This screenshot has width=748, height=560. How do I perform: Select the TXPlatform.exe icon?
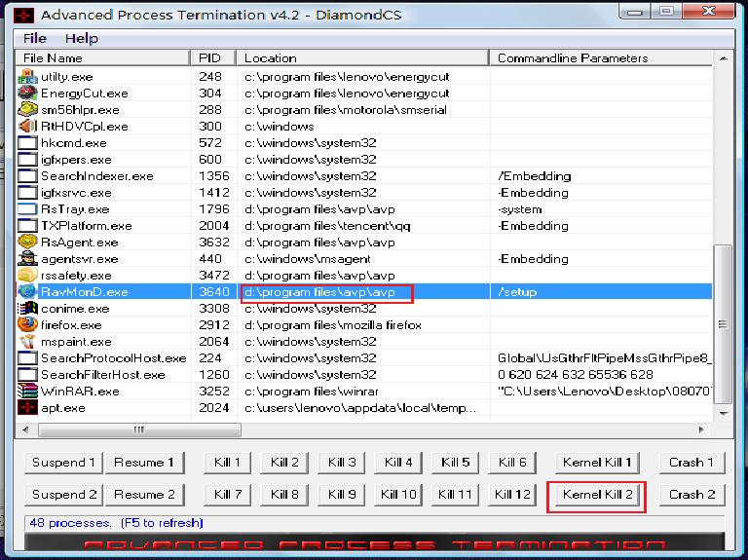[x=27, y=226]
